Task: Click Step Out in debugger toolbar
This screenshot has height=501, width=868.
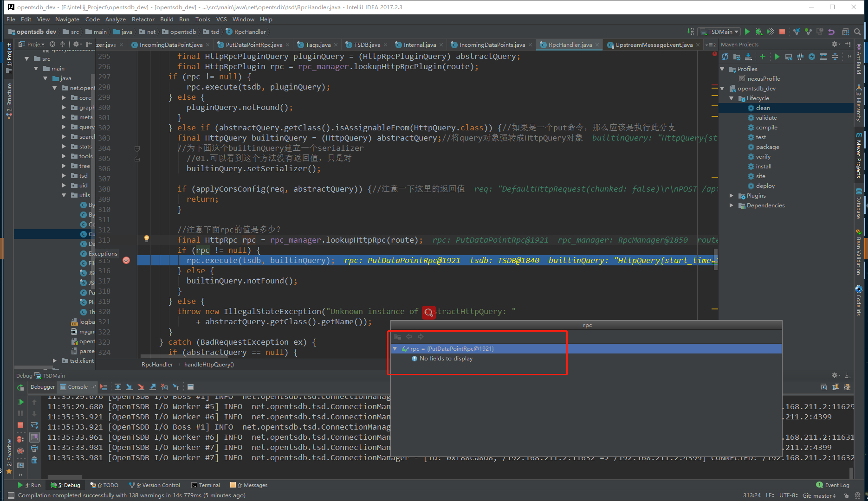Action: [x=153, y=387]
